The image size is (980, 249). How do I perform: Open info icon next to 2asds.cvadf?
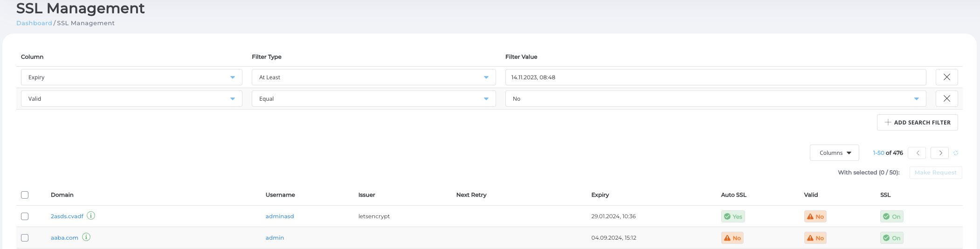pos(91,215)
